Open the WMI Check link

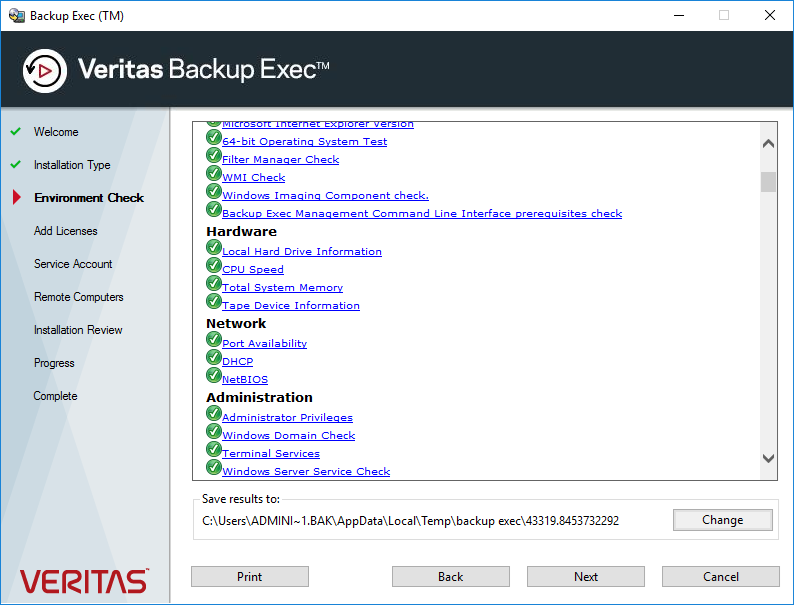[253, 178]
